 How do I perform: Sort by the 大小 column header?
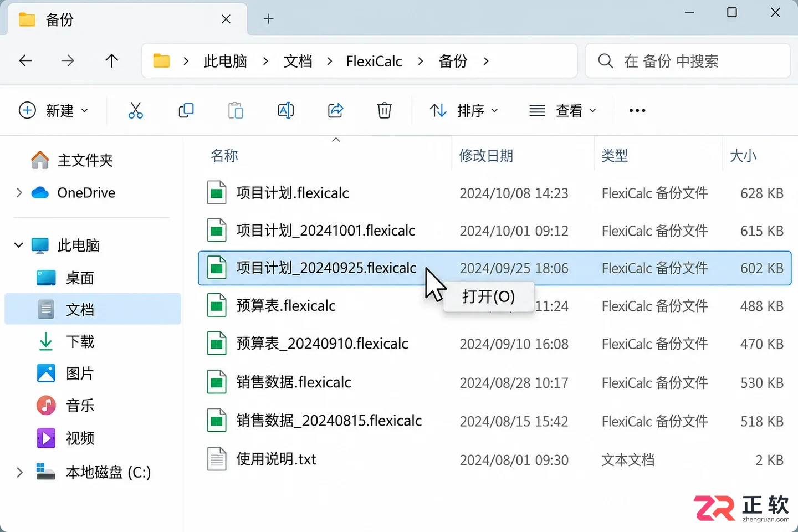(x=743, y=156)
